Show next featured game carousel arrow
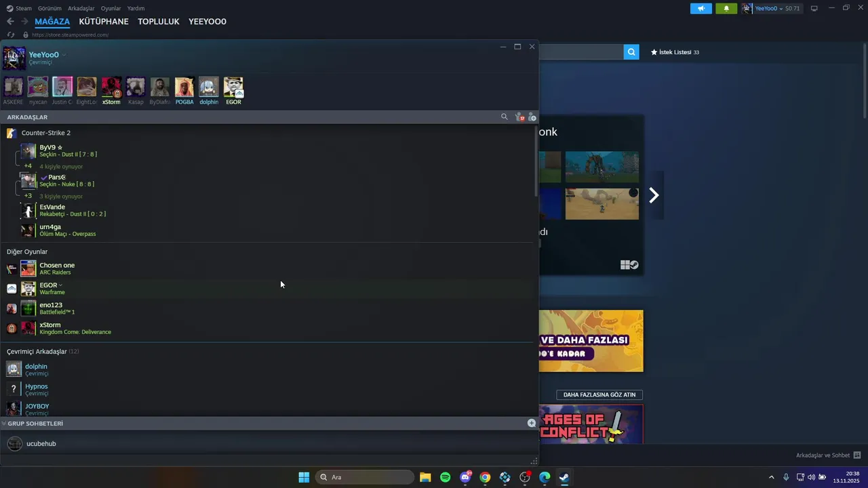The width and height of the screenshot is (868, 488). (x=654, y=195)
